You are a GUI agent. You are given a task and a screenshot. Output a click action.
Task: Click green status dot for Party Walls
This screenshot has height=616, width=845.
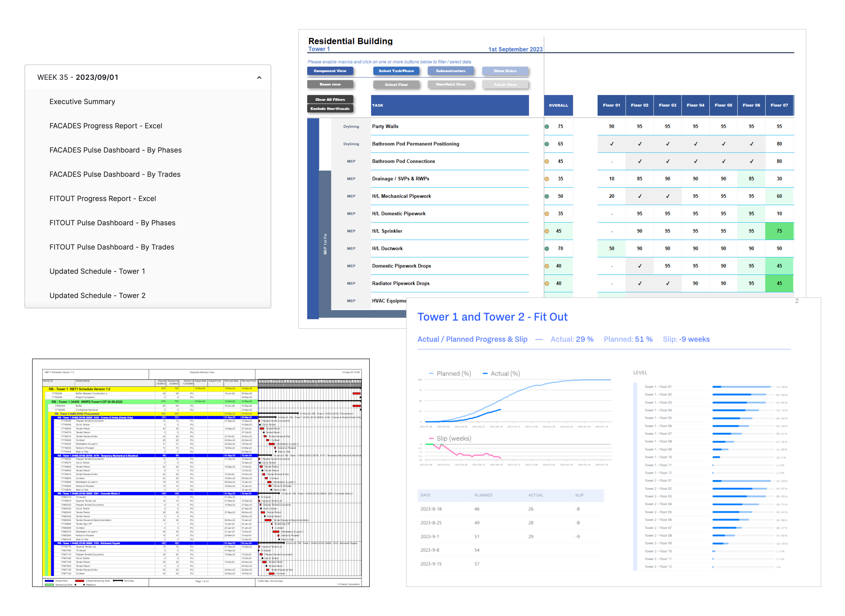(x=547, y=127)
